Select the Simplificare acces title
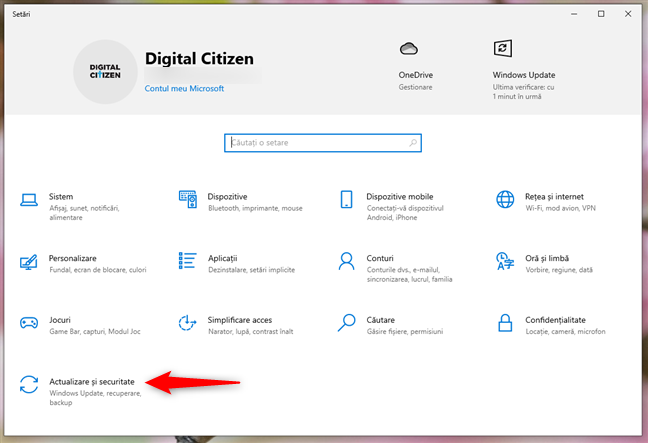Image resolution: width=648 pixels, height=443 pixels. (240, 320)
